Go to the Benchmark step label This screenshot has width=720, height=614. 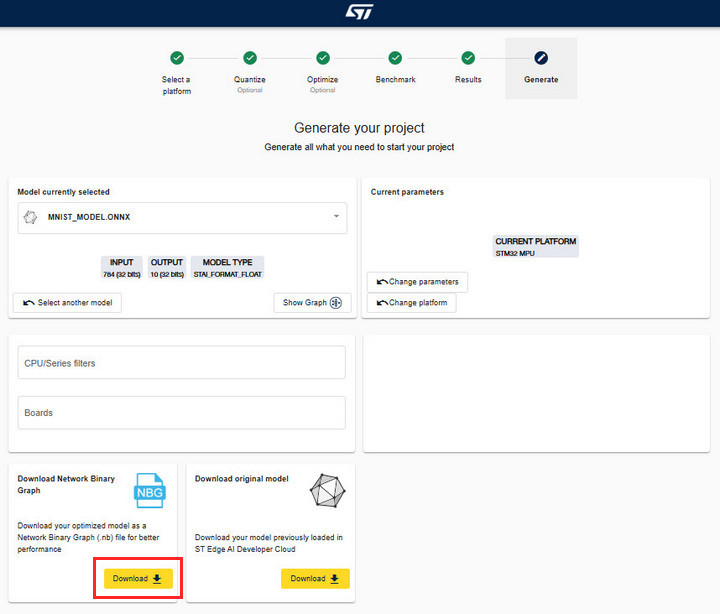tap(395, 79)
